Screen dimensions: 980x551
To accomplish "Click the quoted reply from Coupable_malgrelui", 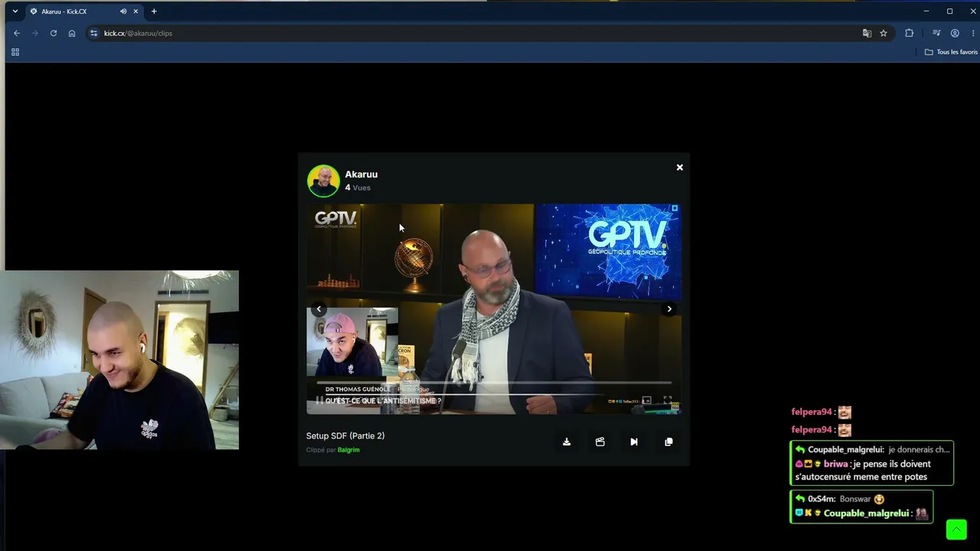I will coord(873,449).
